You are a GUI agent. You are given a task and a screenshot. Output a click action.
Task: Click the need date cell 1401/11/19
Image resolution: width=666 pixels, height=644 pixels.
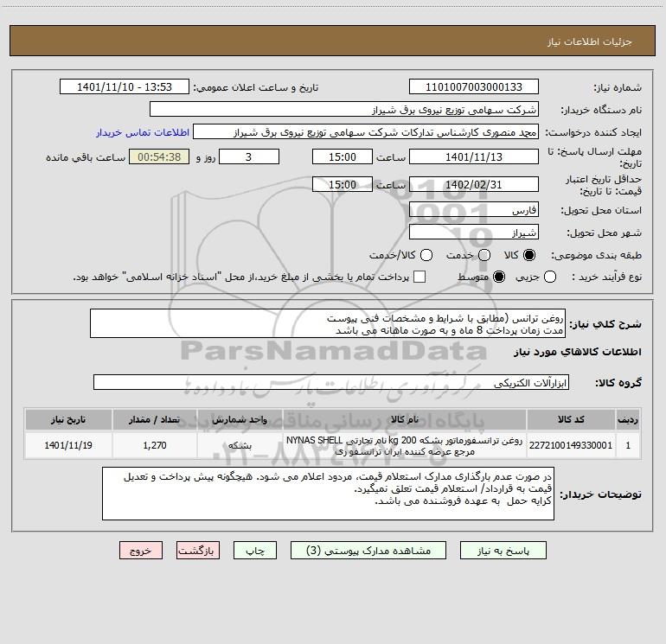click(x=68, y=445)
